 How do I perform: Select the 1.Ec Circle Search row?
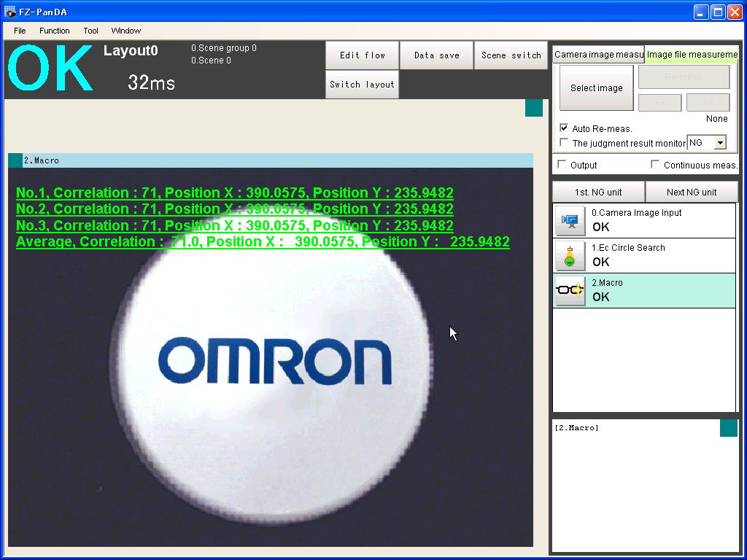(644, 256)
